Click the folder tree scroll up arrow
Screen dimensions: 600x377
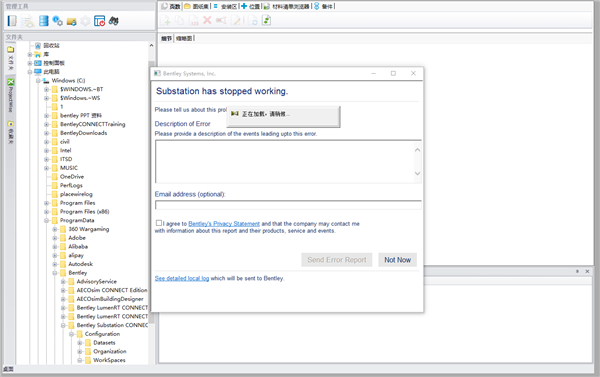(x=152, y=46)
